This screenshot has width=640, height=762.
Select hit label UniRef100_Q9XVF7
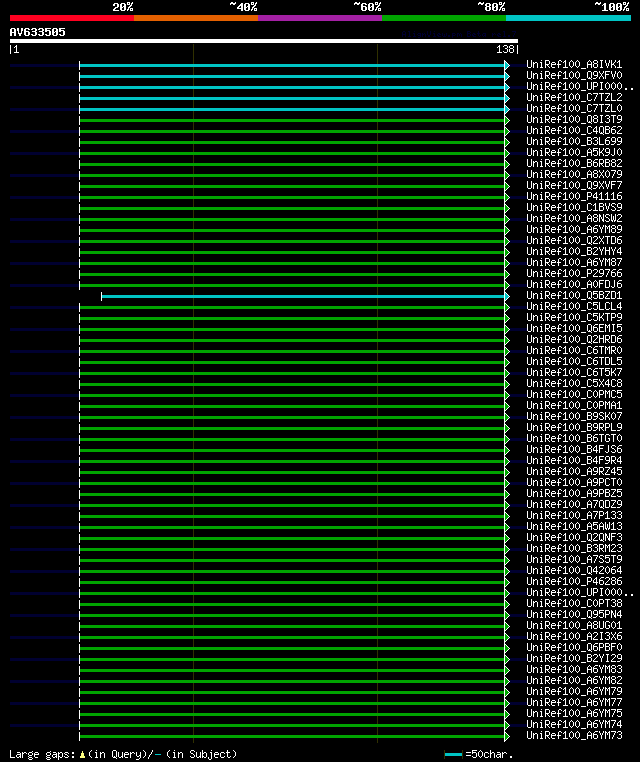click(574, 185)
